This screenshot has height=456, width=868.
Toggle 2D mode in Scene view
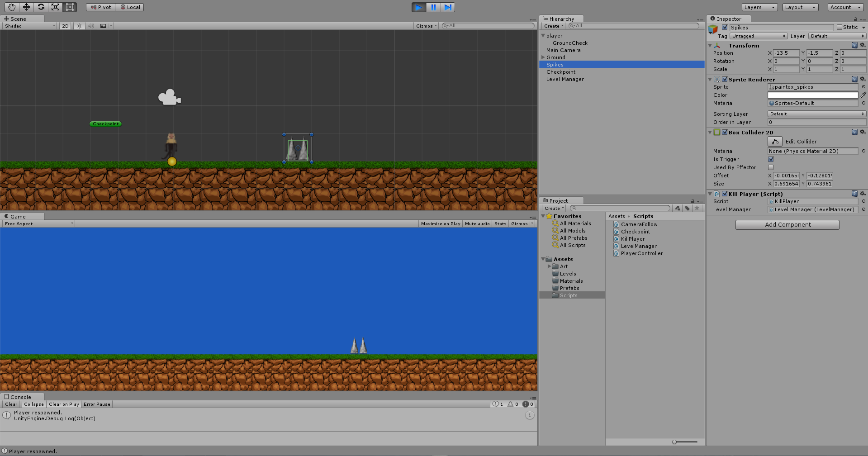[x=65, y=26]
